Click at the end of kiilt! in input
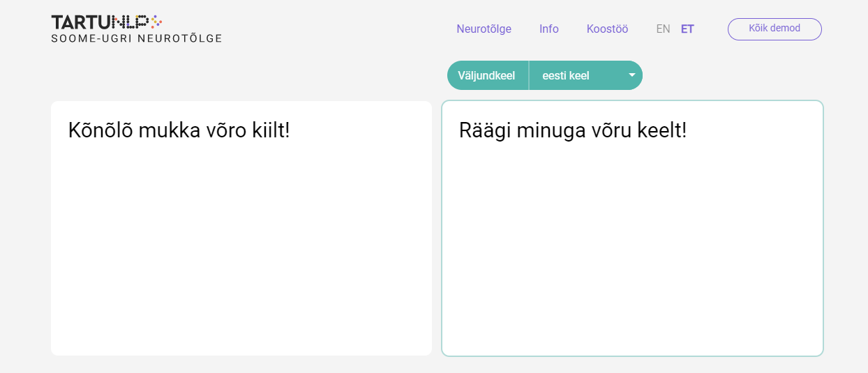This screenshot has height=373, width=868. tap(290, 130)
